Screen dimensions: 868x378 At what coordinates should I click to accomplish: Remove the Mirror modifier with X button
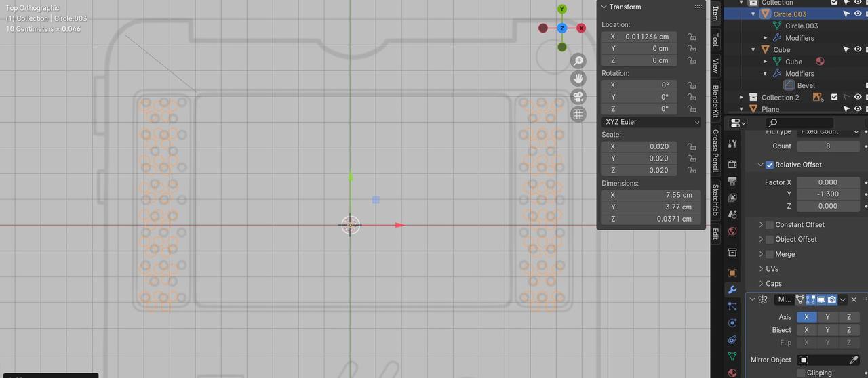tap(854, 299)
